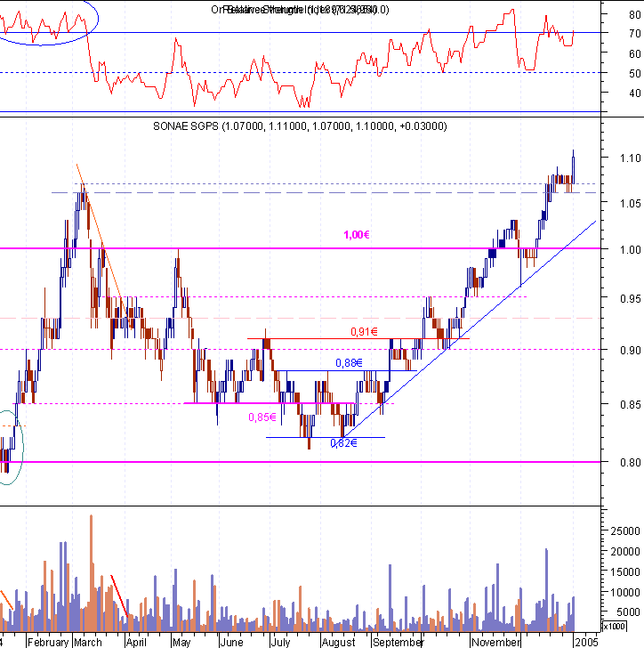Click the 0.80 value on the price axis
Viewport: 644px width, 648px height.
[x=631, y=462]
